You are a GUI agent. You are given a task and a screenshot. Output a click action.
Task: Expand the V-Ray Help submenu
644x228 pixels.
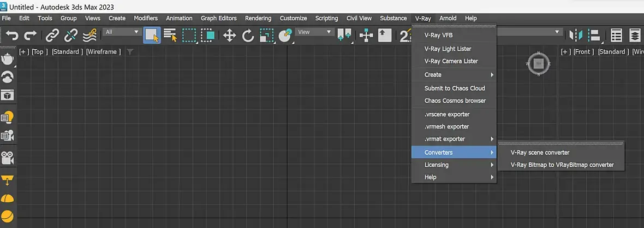tap(454, 177)
